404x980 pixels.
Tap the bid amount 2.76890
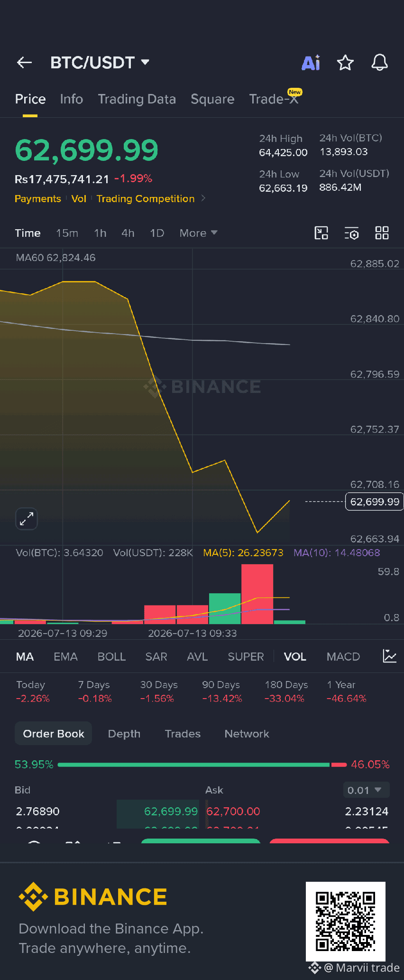[x=37, y=812]
